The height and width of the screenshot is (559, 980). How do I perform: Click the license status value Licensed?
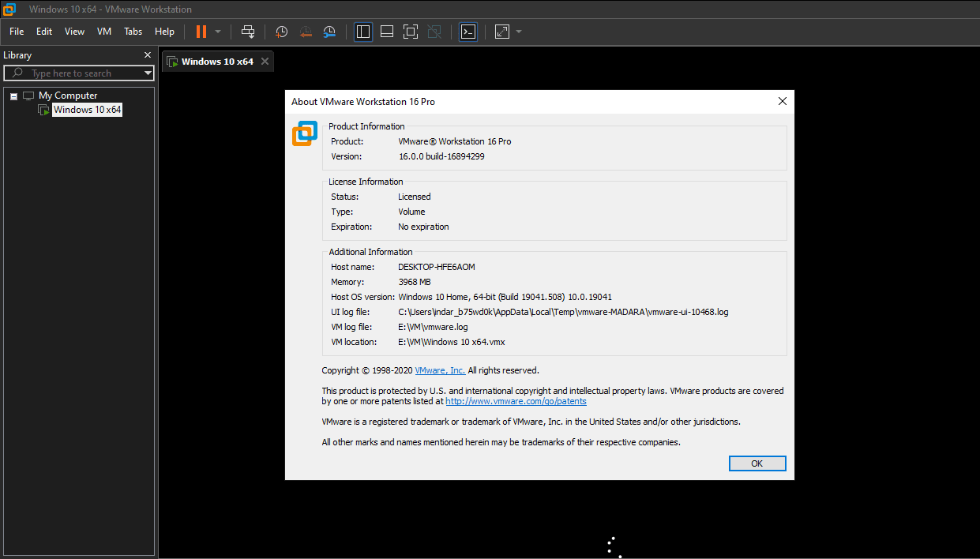pyautogui.click(x=415, y=197)
